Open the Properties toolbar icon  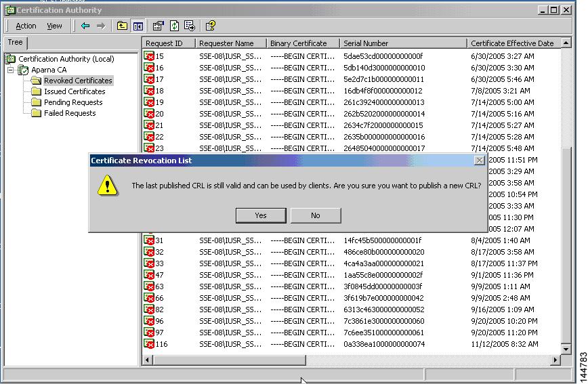159,26
